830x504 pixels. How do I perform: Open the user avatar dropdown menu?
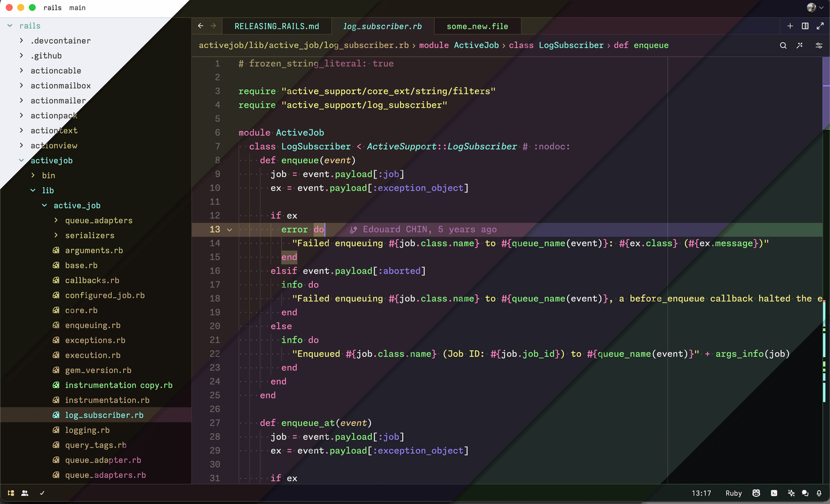814,7
